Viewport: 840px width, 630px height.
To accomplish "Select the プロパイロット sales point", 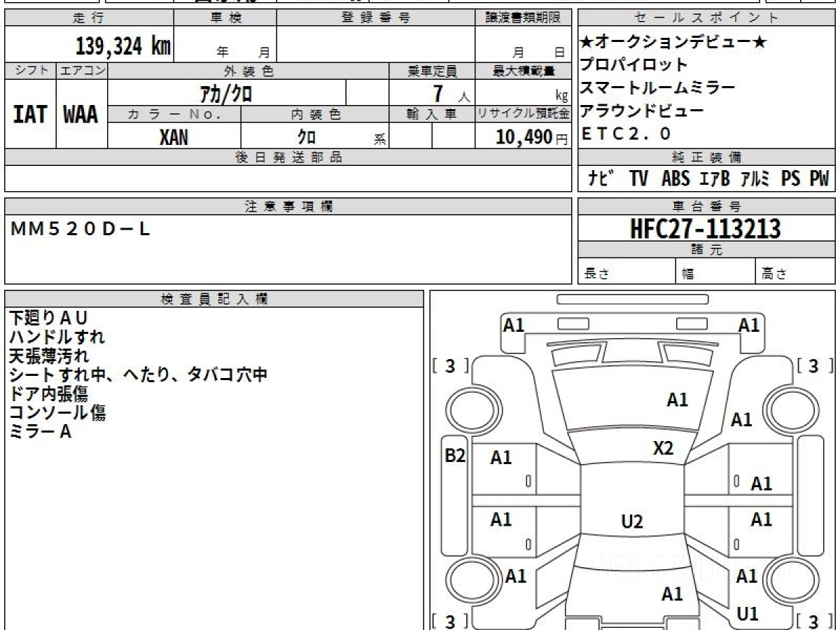I will [x=633, y=65].
